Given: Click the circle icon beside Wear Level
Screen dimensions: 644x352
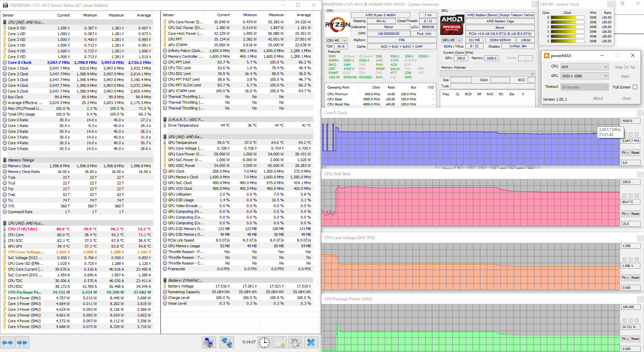Looking at the screenshot, I should pos(165,303).
